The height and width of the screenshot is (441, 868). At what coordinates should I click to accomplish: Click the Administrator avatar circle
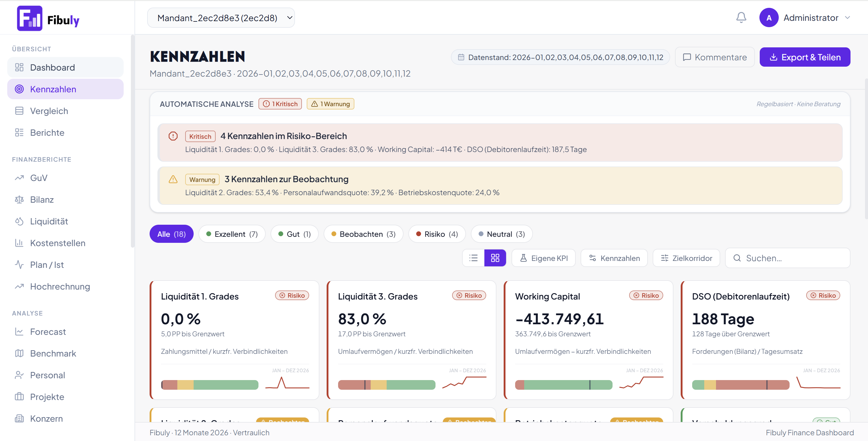[x=768, y=17]
